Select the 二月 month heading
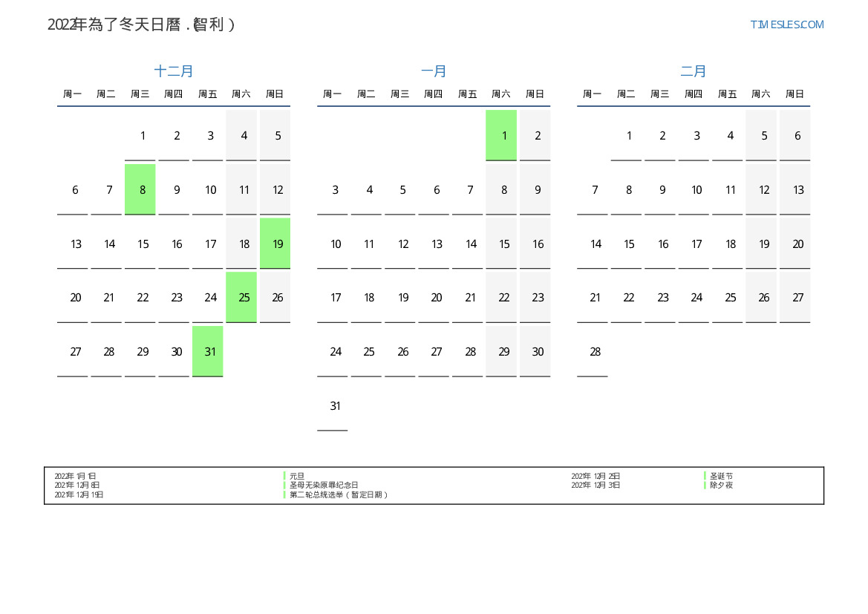The width and height of the screenshot is (868, 614). click(693, 71)
